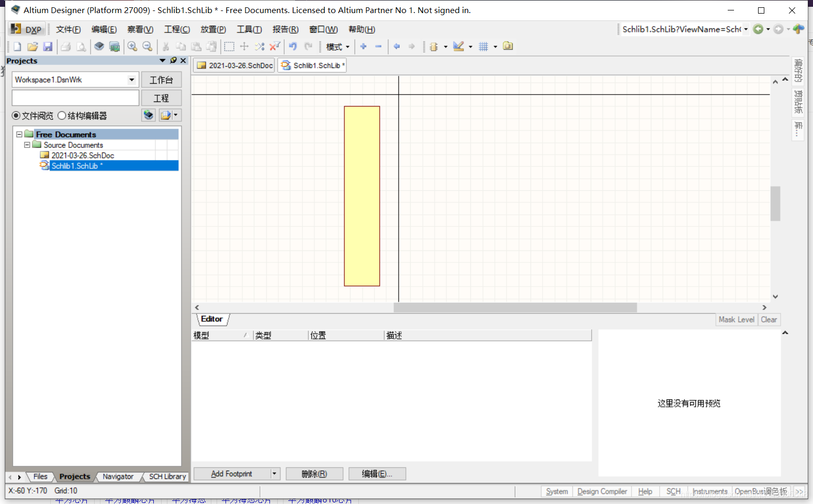Click Add Footprint button
The height and width of the screenshot is (504, 813).
pyautogui.click(x=232, y=474)
